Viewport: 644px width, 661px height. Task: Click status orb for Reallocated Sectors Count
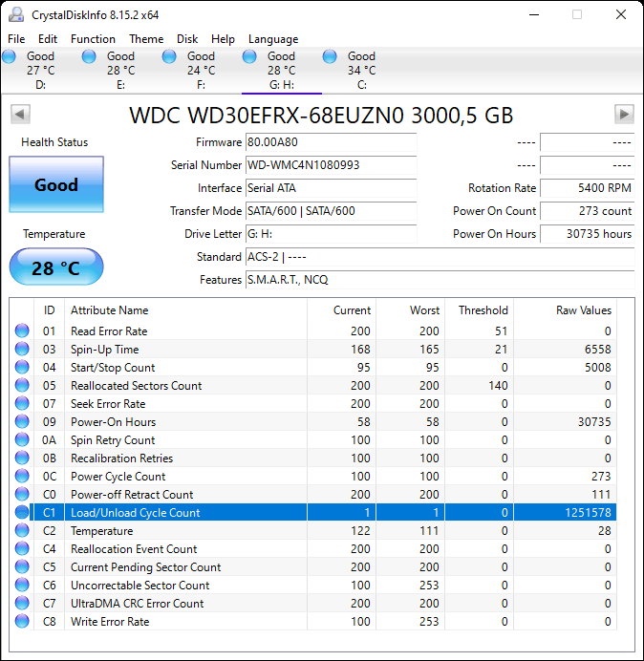22,385
